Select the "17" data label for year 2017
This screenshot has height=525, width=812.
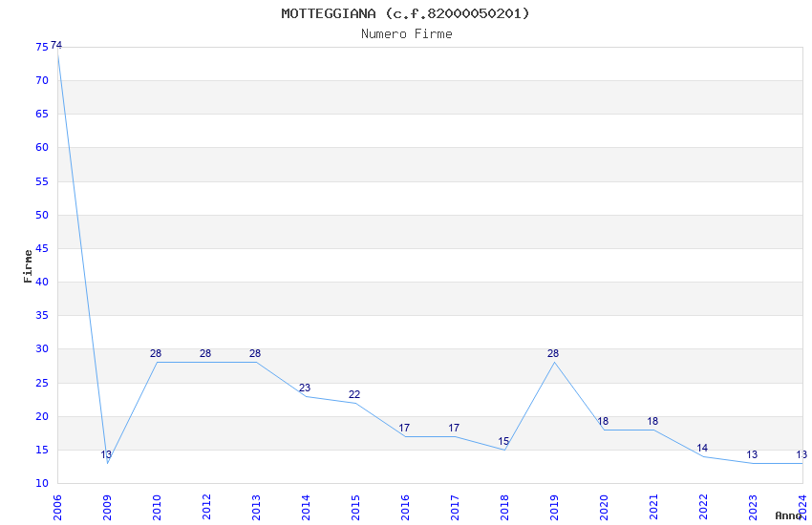pos(454,429)
